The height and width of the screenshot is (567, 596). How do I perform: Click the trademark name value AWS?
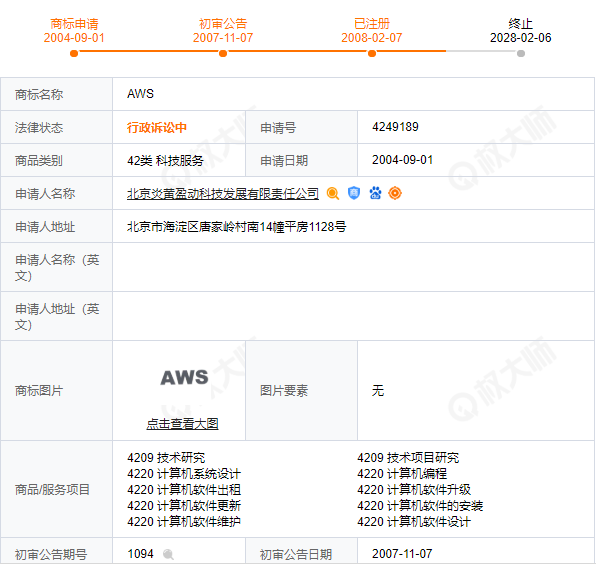coord(141,94)
